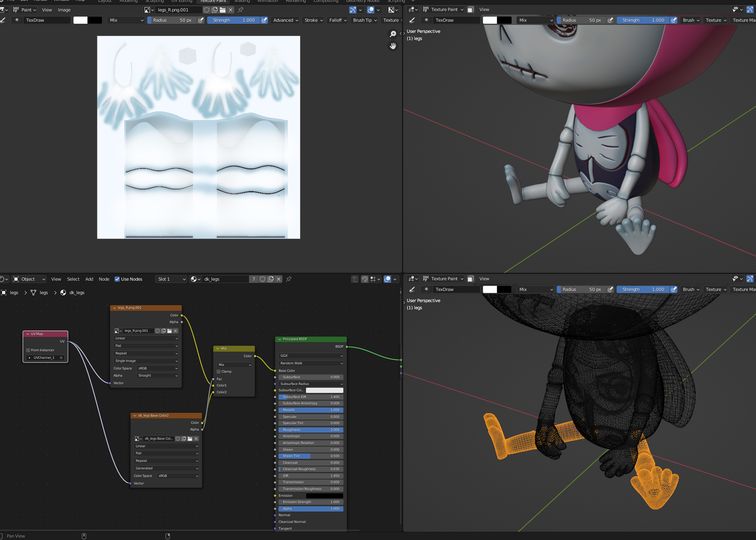Open the Advanced brush options popover

(x=286, y=20)
